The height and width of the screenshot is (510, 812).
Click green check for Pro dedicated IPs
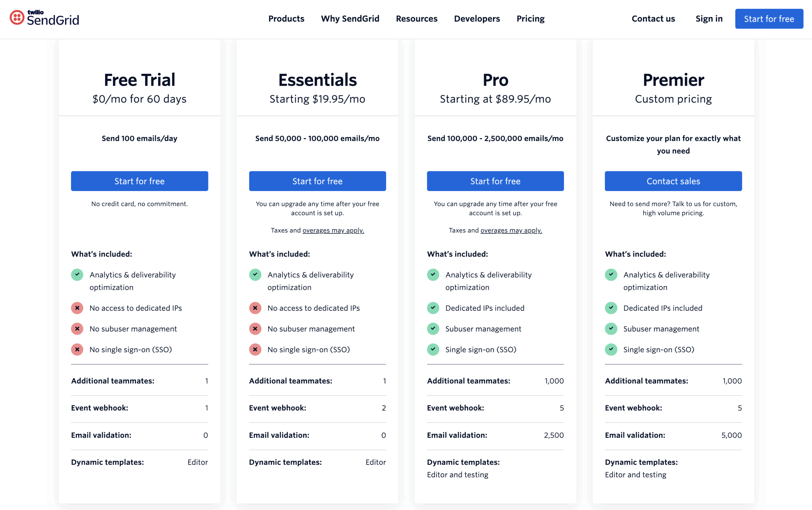click(x=433, y=308)
